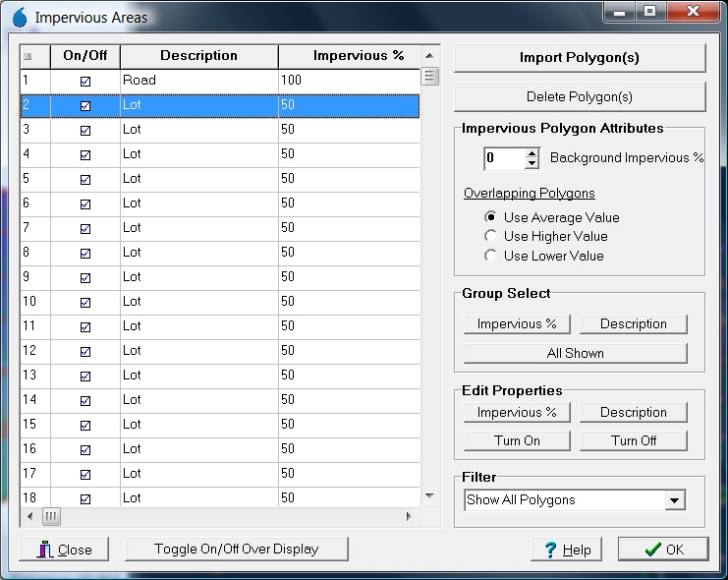Toggle the checkbox for Lot row 5
Viewport: 728px width, 580px height.
84,179
